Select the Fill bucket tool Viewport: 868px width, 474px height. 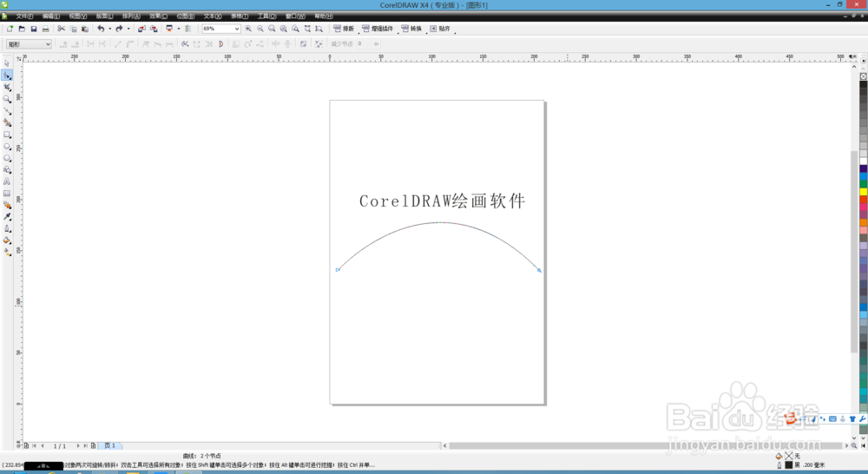pyautogui.click(x=7, y=240)
